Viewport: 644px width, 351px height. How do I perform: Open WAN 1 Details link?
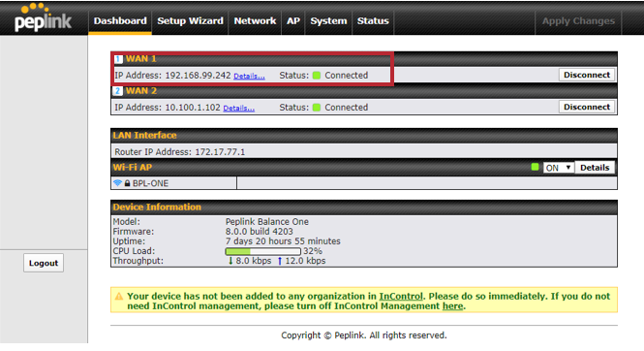[249, 76]
